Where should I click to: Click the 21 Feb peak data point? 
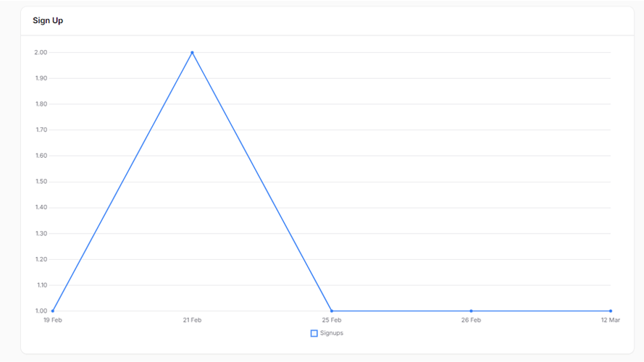(x=192, y=52)
